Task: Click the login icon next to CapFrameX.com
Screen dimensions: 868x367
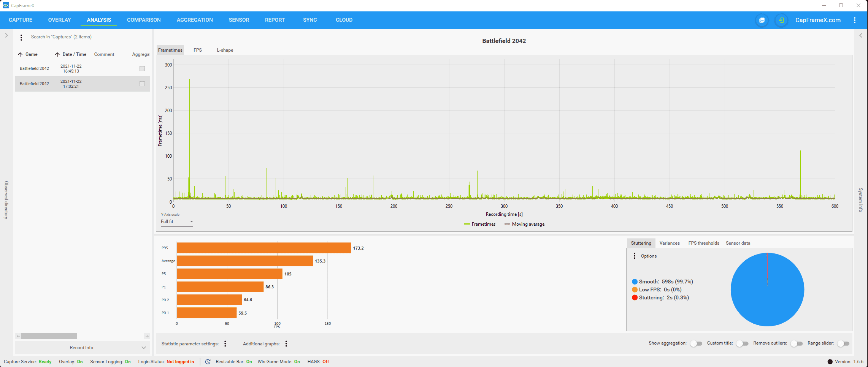Action: (781, 20)
